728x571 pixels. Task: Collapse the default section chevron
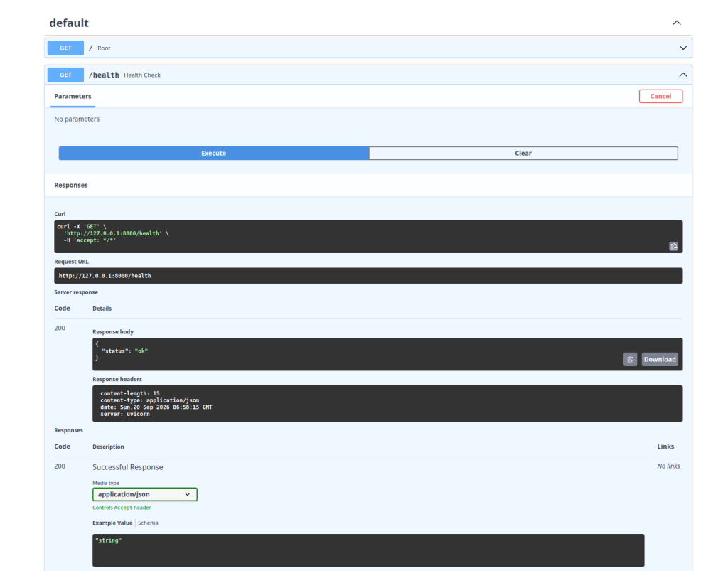pos(677,23)
